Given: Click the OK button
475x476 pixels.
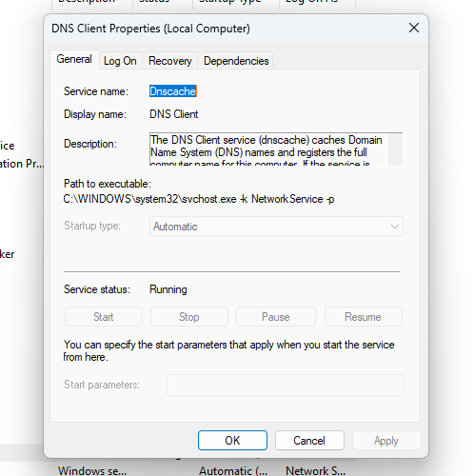Looking at the screenshot, I should [232, 440].
